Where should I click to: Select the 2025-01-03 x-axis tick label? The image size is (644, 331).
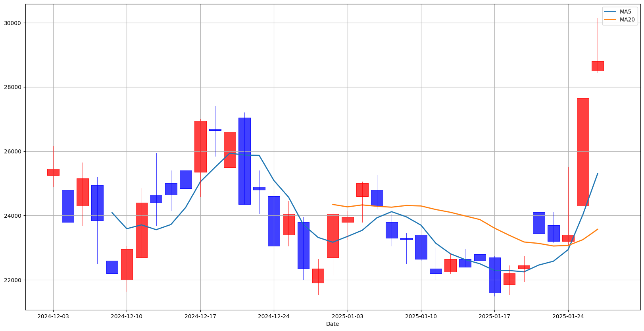[348, 317]
